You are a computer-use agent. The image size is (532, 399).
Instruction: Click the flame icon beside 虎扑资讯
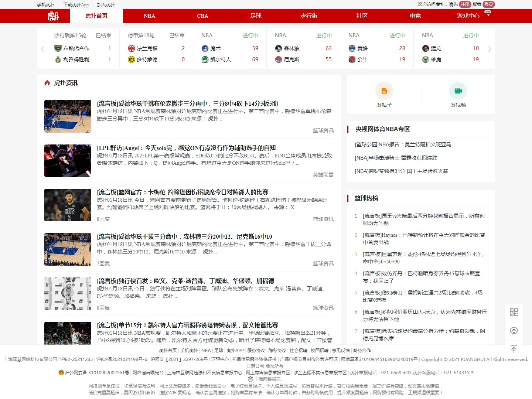(47, 83)
